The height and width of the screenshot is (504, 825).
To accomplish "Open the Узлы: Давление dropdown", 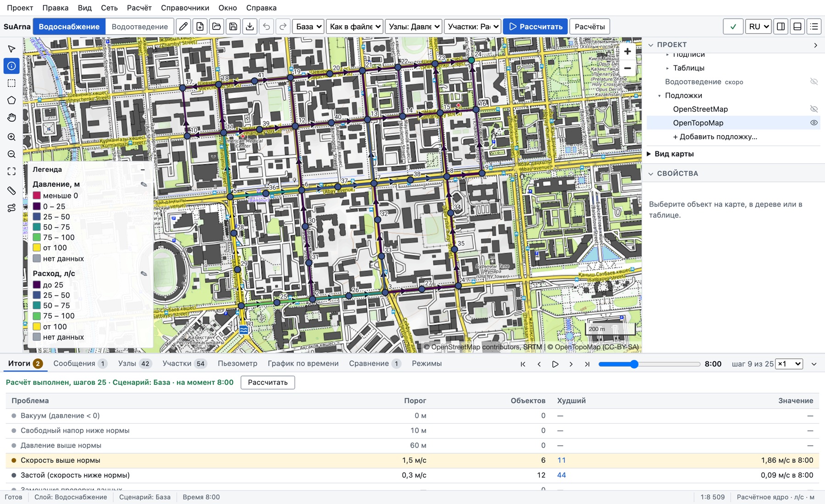I will 413,27.
